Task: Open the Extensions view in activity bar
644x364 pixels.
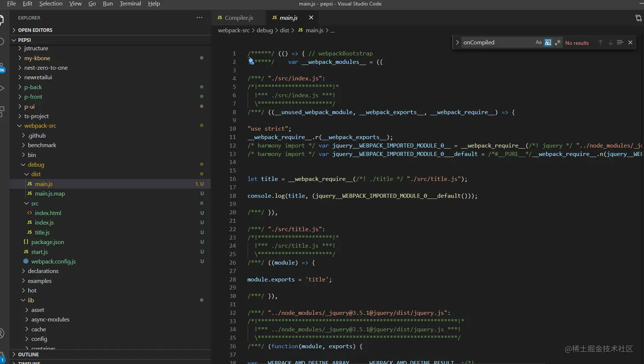Action: 2,111
